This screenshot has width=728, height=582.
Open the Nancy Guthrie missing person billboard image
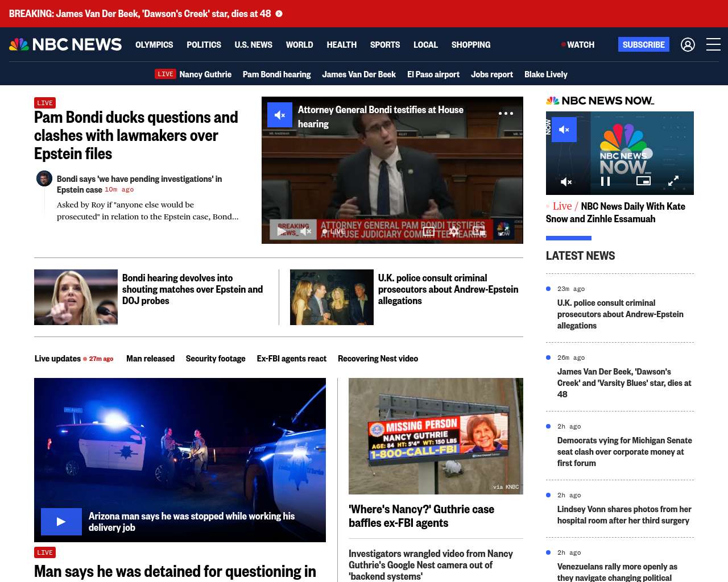[x=436, y=436]
